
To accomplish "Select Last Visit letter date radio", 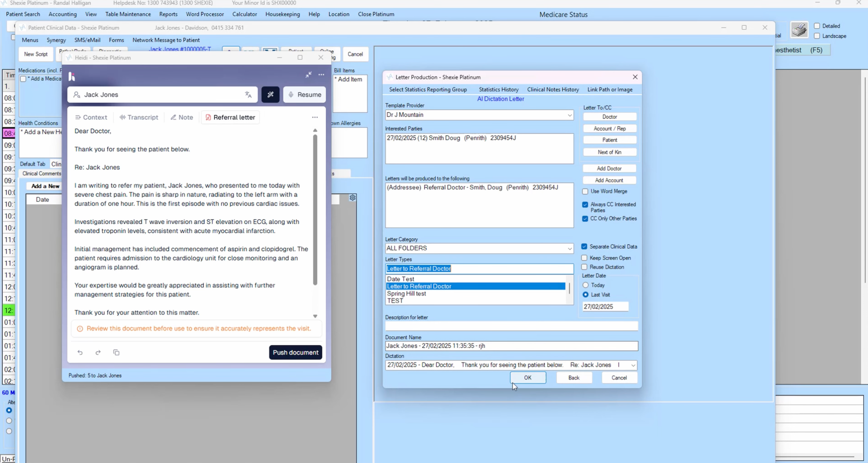I will [x=586, y=294].
